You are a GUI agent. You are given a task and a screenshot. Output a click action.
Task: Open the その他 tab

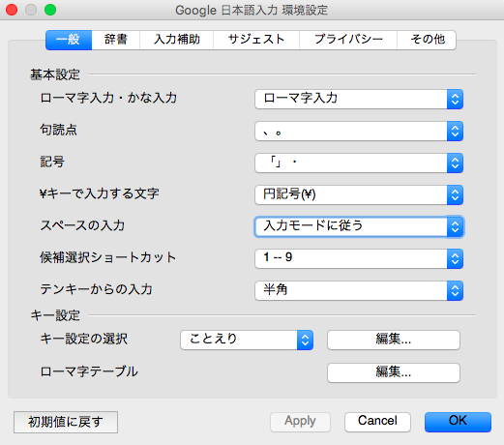click(x=427, y=40)
